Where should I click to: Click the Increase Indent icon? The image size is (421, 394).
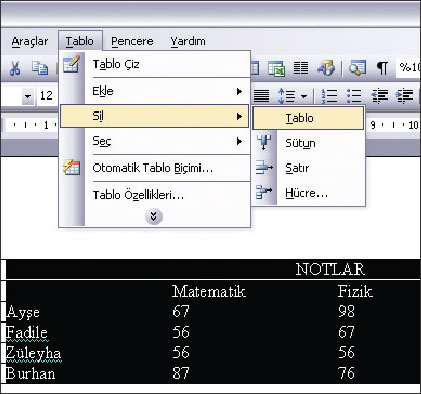tap(404, 96)
